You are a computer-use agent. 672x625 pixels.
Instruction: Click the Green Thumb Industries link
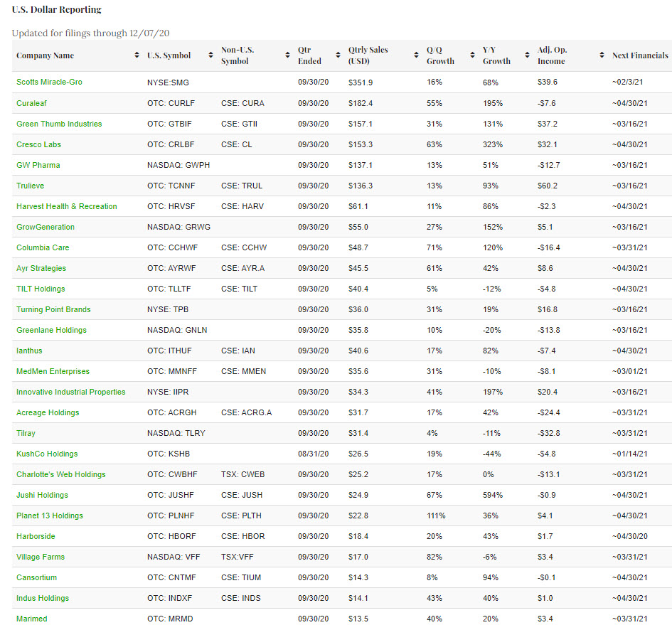(x=59, y=124)
